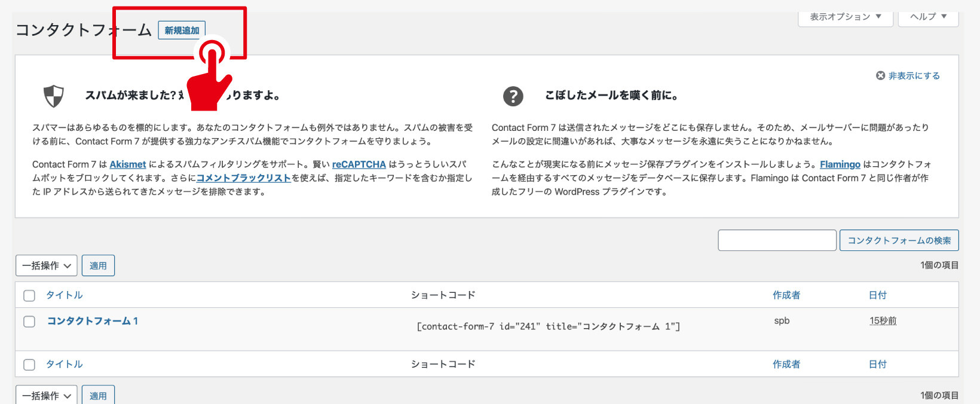Click the コンタクトフォームの検索 button

pyautogui.click(x=899, y=240)
